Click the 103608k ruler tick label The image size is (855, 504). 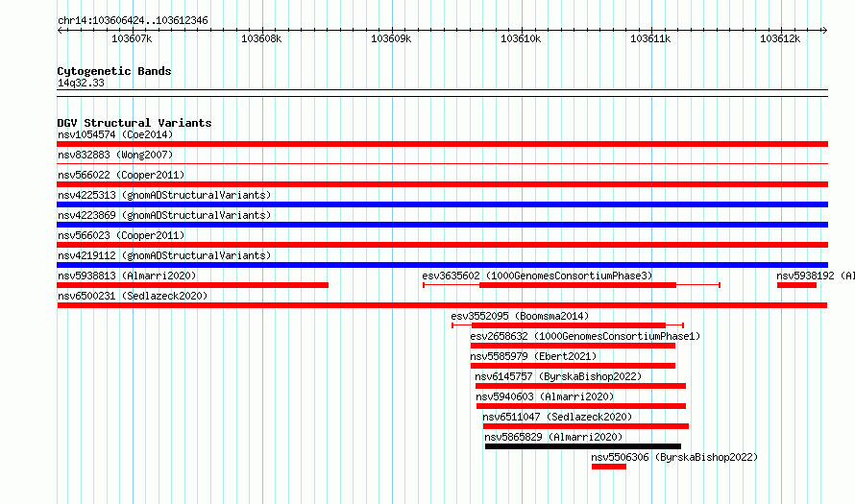(x=261, y=38)
